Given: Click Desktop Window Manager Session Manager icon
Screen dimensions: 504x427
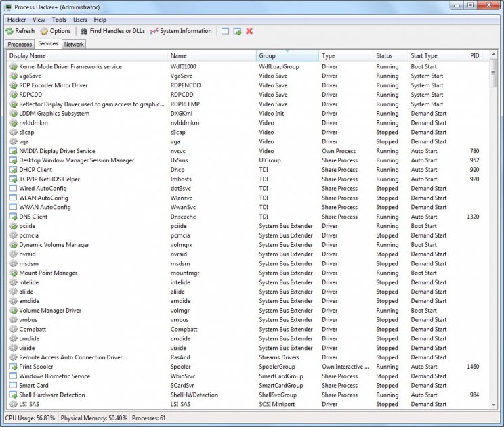Looking at the screenshot, I should 13,160.
